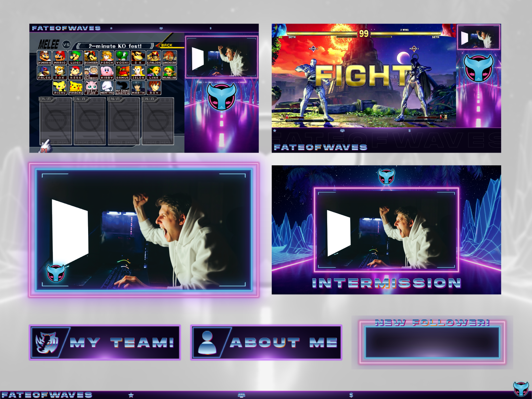Pick Peach on the character select screen

pos(107,58)
